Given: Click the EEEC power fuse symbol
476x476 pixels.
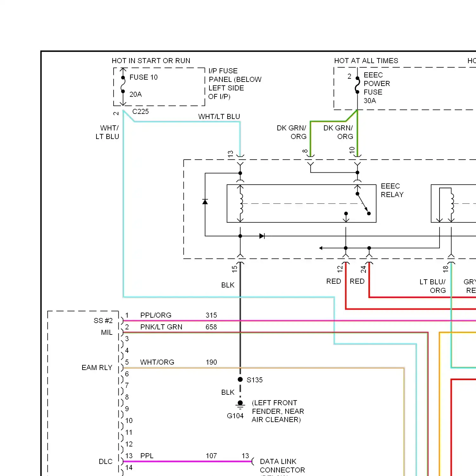Looking at the screenshot, I should (x=357, y=85).
